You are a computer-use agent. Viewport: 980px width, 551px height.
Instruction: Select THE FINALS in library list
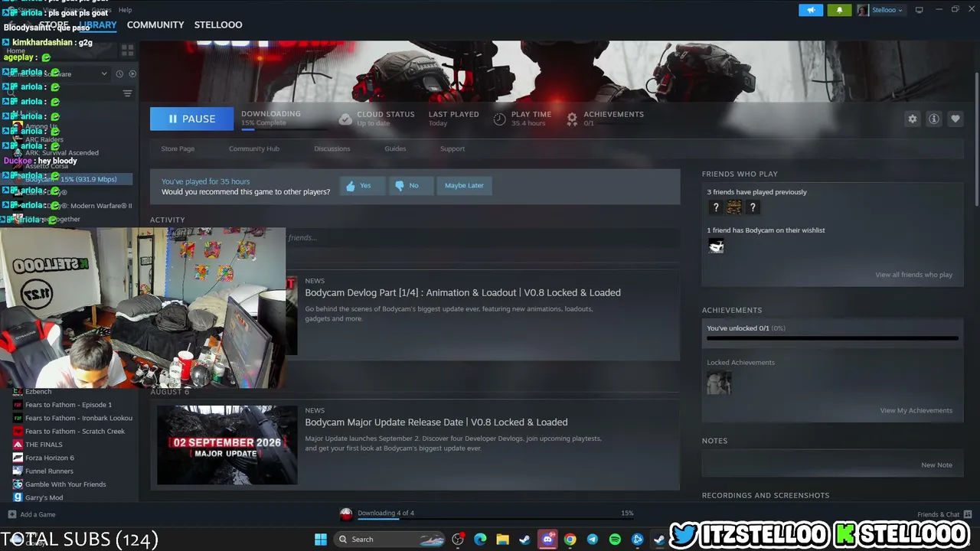[x=44, y=445]
